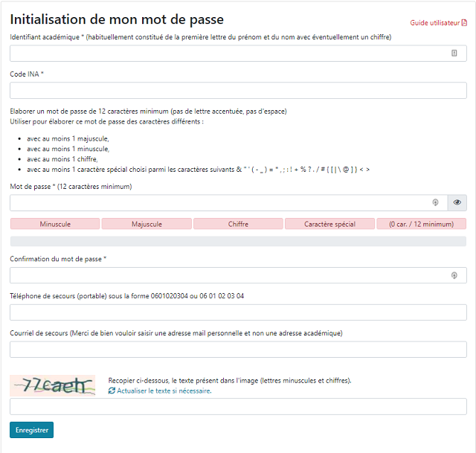Focus the Code INA input field
The image size is (476, 453).
tap(238, 91)
